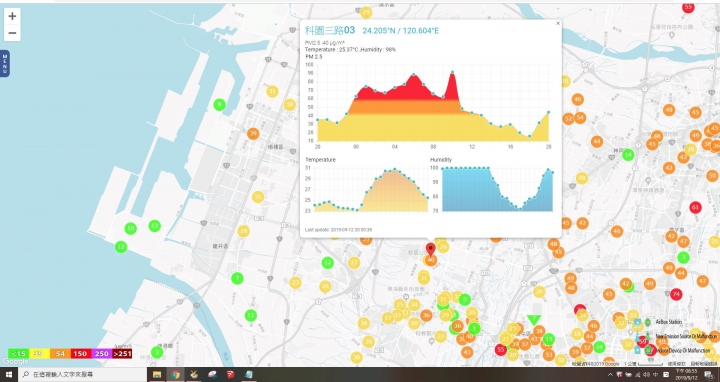The height and width of the screenshot is (382, 720).
Task: Toggle the 中 input method indicator
Action: click(656, 375)
